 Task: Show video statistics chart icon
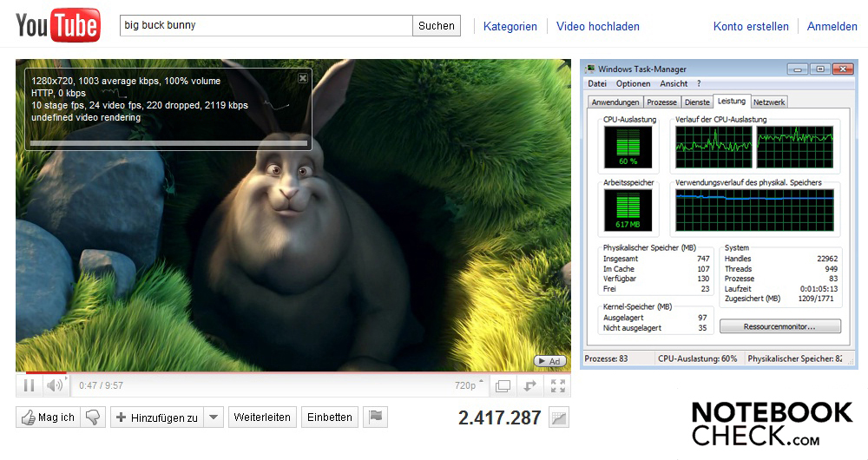559,418
